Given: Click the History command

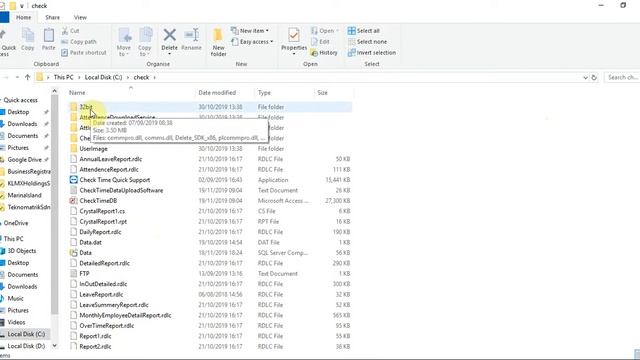Looking at the screenshot, I should (x=324, y=53).
